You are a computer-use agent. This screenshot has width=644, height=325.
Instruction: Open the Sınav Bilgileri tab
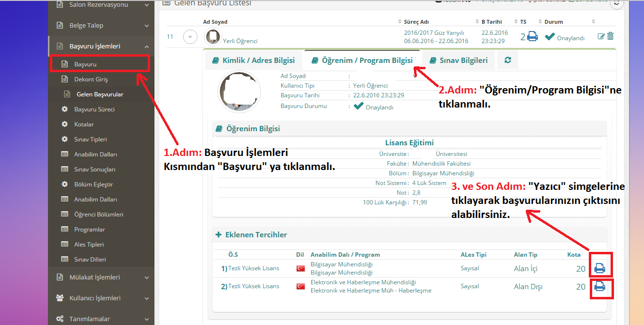click(458, 61)
